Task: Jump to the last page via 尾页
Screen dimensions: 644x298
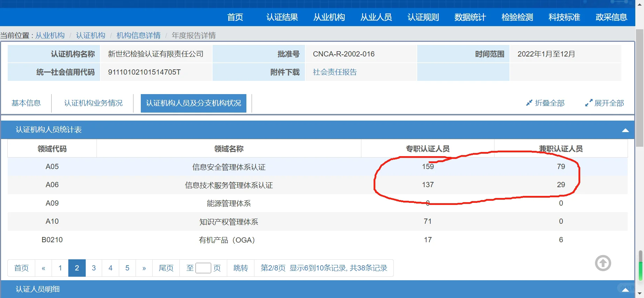Action: (166, 268)
